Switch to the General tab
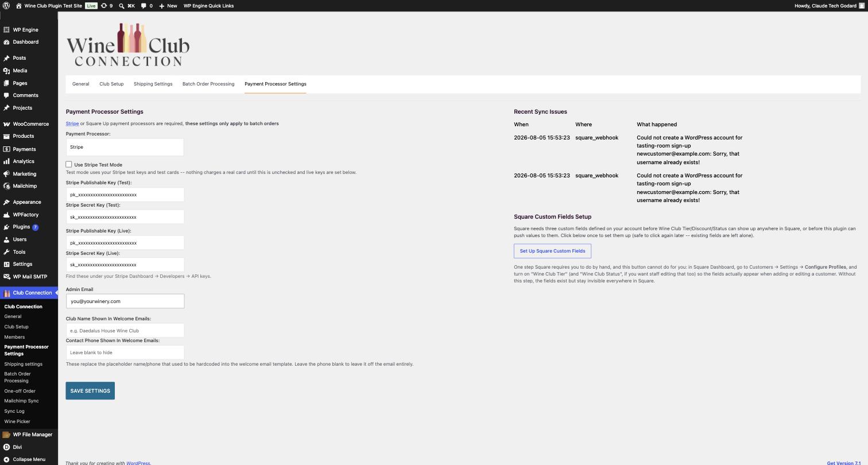This screenshot has height=465, width=868. pos(80,84)
